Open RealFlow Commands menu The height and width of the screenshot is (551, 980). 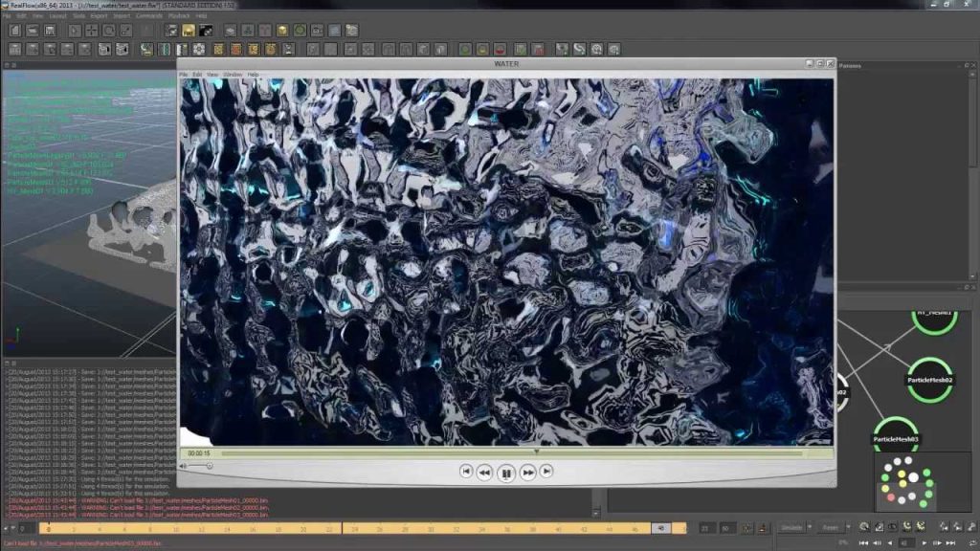pos(148,15)
